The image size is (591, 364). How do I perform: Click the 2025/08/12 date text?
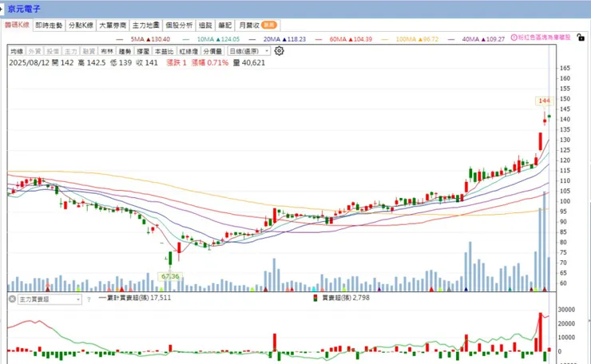pyautogui.click(x=29, y=62)
